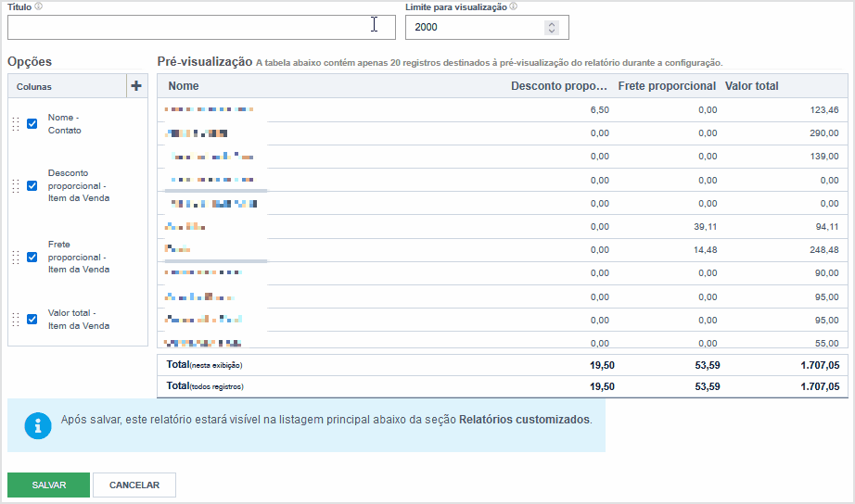Select the 94,11 total value cell
The height and width of the screenshot is (504, 855).
pos(827,227)
